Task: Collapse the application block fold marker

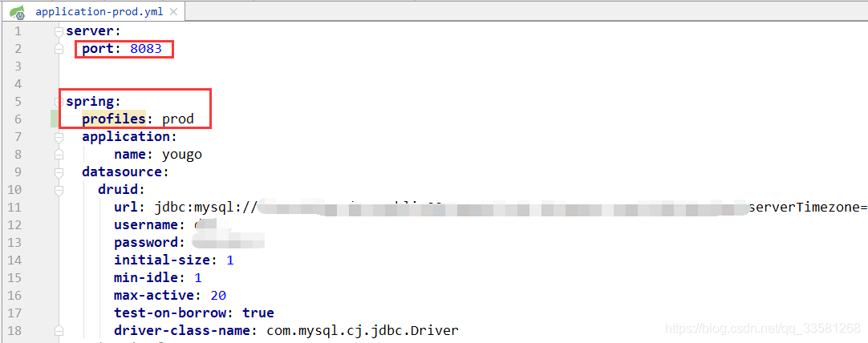Action: (59, 137)
